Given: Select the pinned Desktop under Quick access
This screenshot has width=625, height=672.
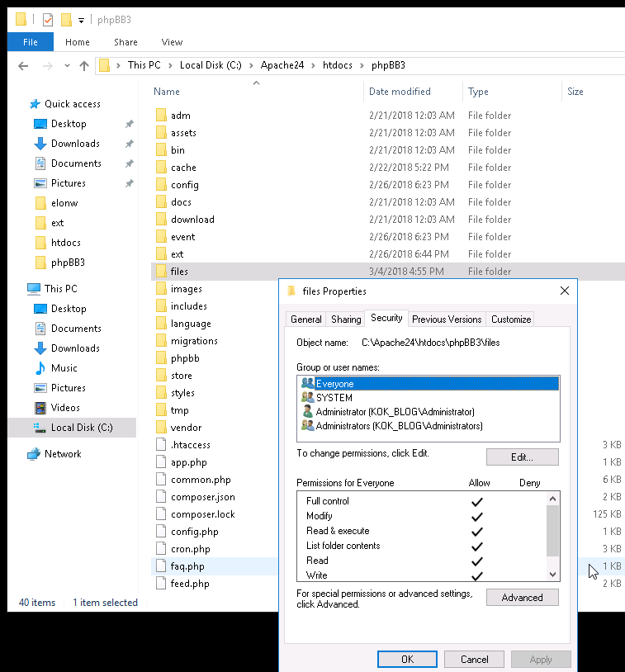Looking at the screenshot, I should click(x=69, y=124).
